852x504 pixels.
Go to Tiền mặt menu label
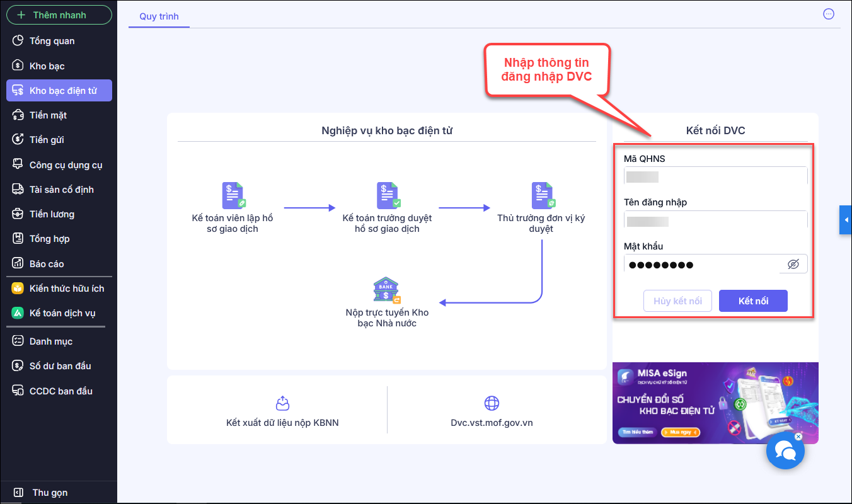[48, 115]
